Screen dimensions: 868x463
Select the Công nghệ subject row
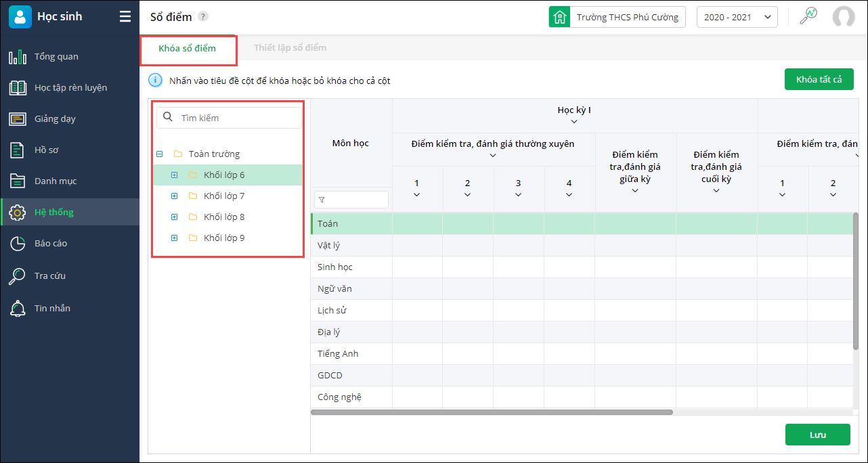point(582,397)
